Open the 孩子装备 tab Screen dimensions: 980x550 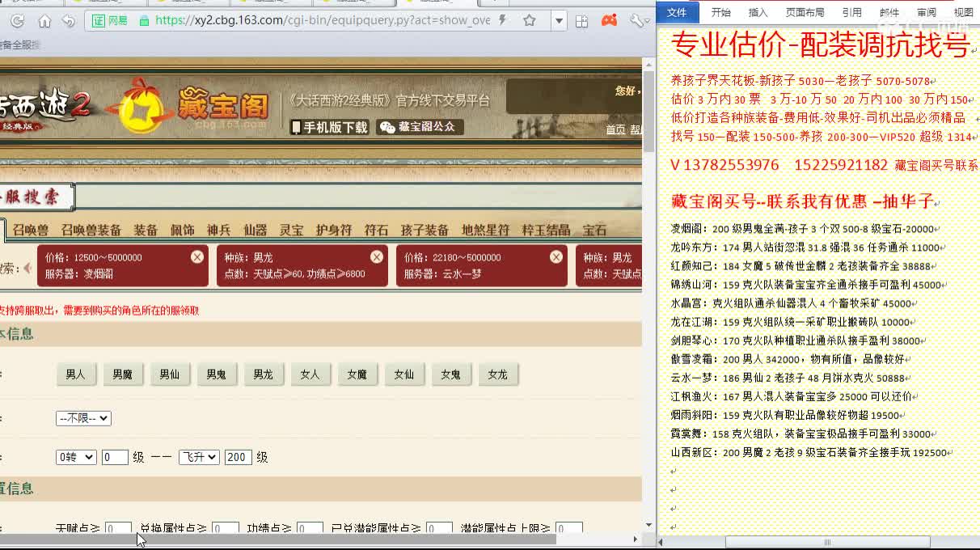425,230
